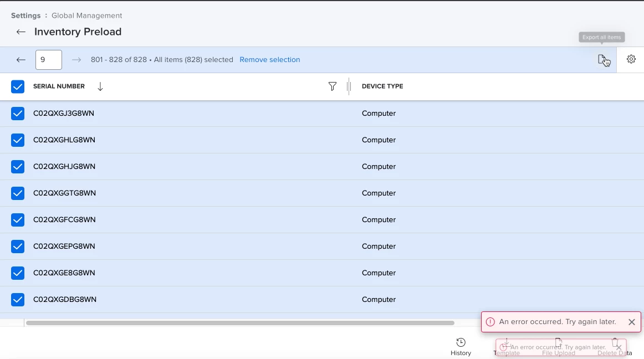Dismiss the error notification toast
This screenshot has width=644, height=359.
(x=632, y=322)
